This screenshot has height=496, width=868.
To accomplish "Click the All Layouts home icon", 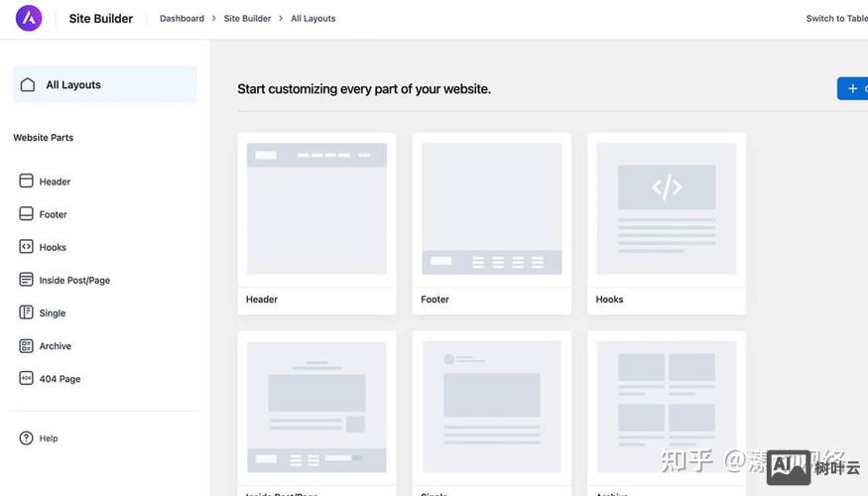I will [x=28, y=84].
